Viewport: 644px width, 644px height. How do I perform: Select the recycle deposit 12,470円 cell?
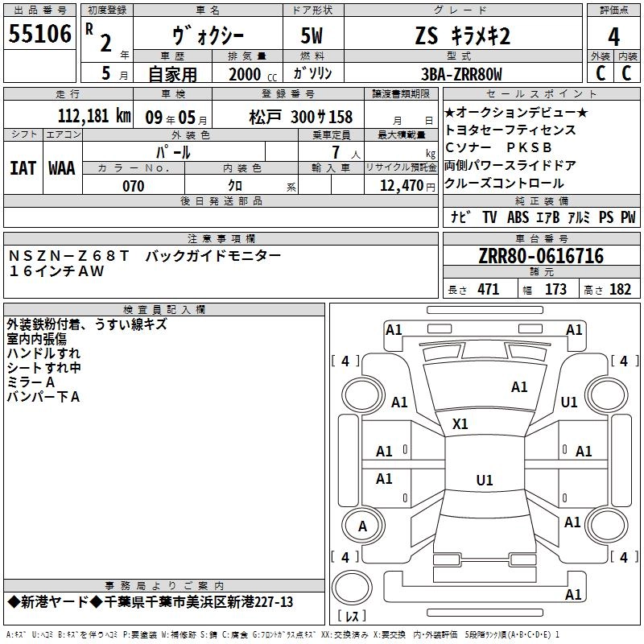coord(401,185)
